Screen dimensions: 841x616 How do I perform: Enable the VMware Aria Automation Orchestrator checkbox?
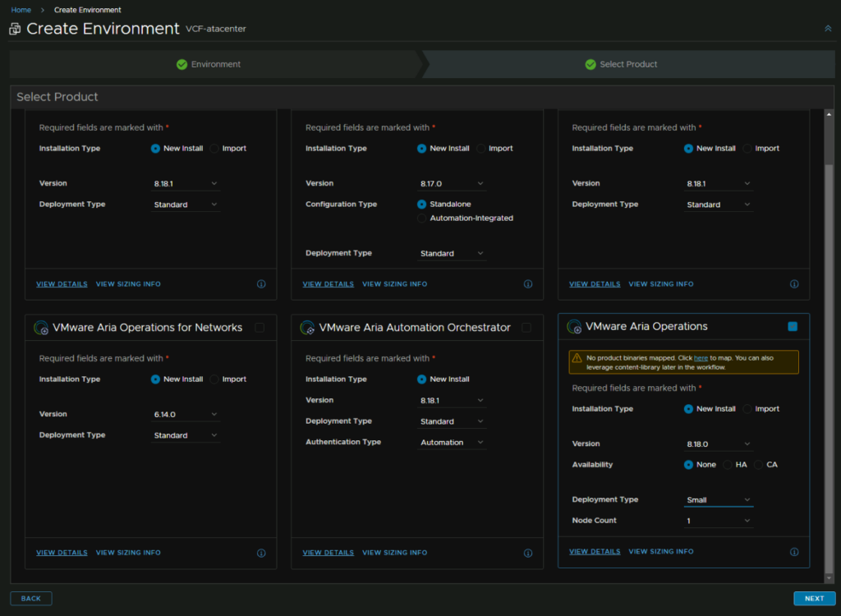pos(526,328)
